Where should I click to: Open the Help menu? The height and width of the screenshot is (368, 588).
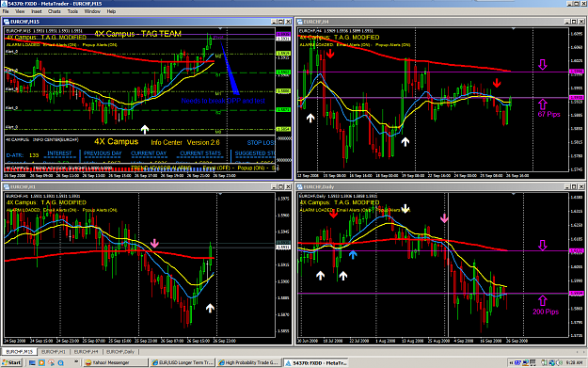(111, 11)
